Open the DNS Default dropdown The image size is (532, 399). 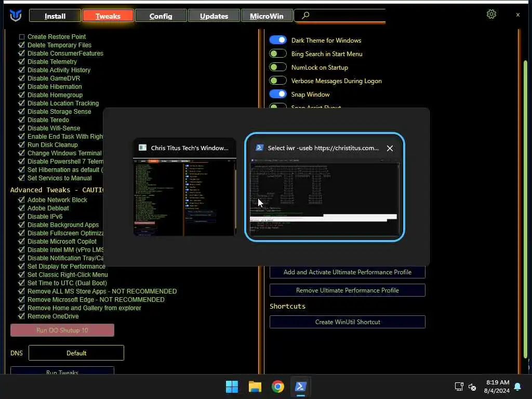tap(76, 353)
